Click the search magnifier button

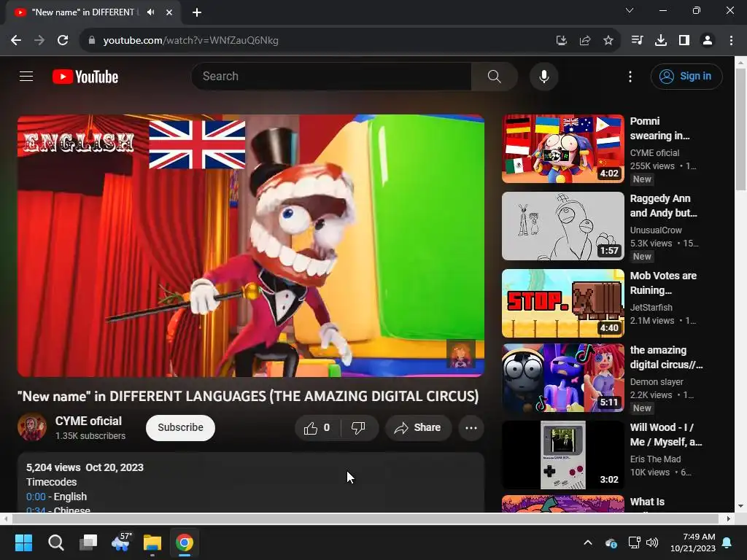494,76
